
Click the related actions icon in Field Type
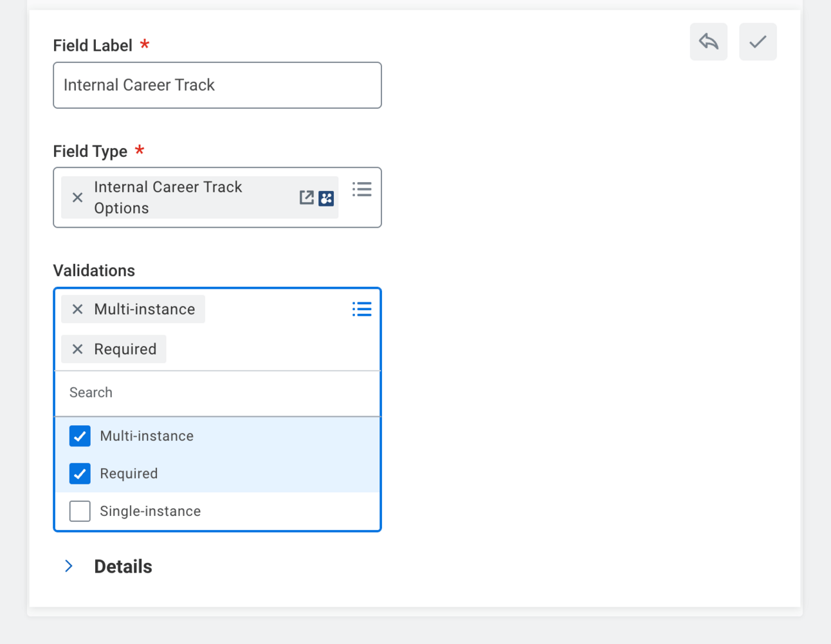coord(326,198)
